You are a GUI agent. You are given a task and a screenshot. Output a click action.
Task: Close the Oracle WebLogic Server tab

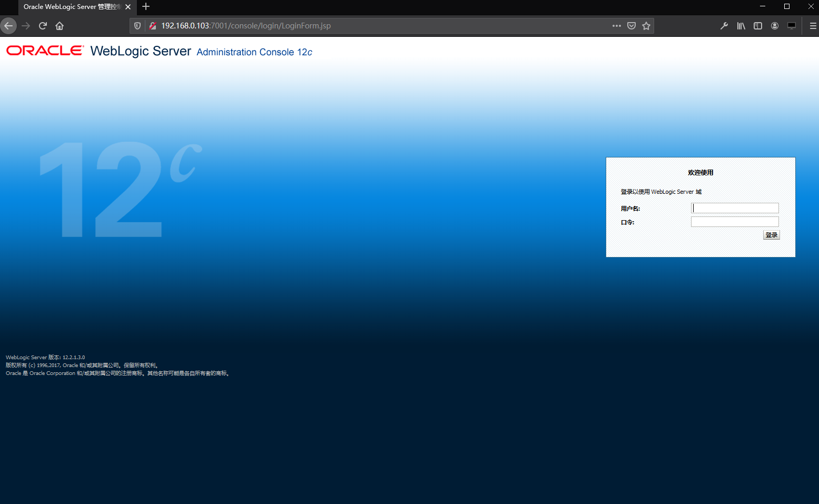[128, 7]
